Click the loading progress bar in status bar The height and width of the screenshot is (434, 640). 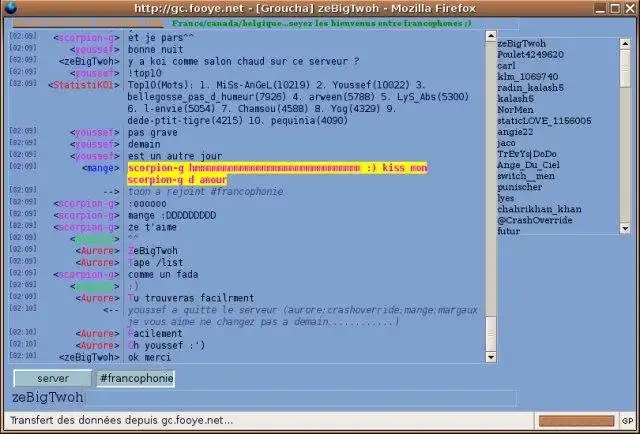point(576,421)
